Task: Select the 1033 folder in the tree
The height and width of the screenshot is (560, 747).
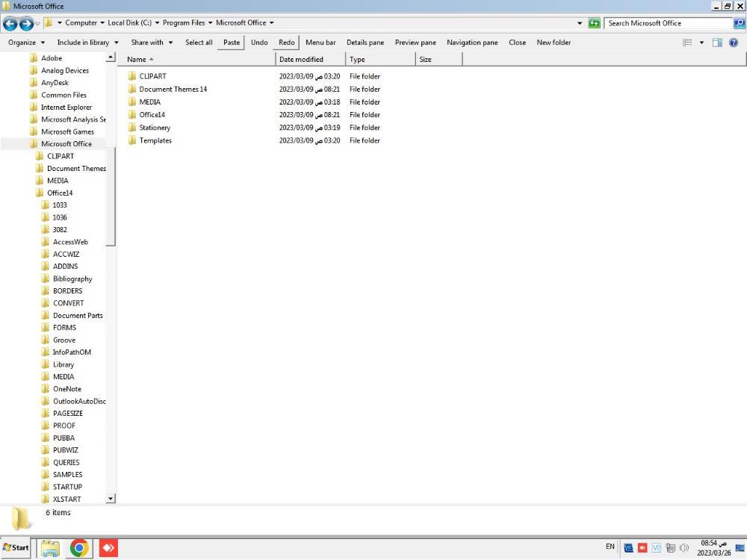Action: [60, 205]
